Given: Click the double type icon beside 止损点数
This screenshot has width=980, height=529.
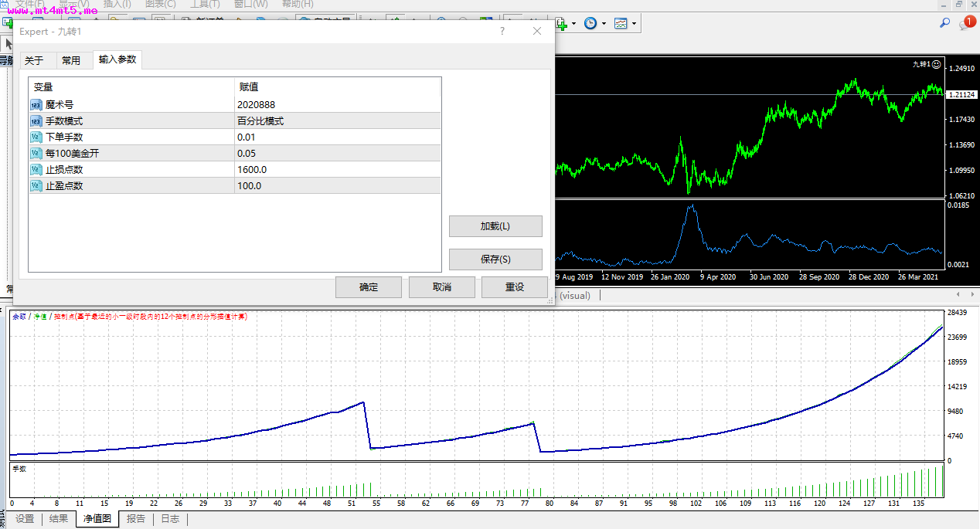Looking at the screenshot, I should pyautogui.click(x=36, y=169).
